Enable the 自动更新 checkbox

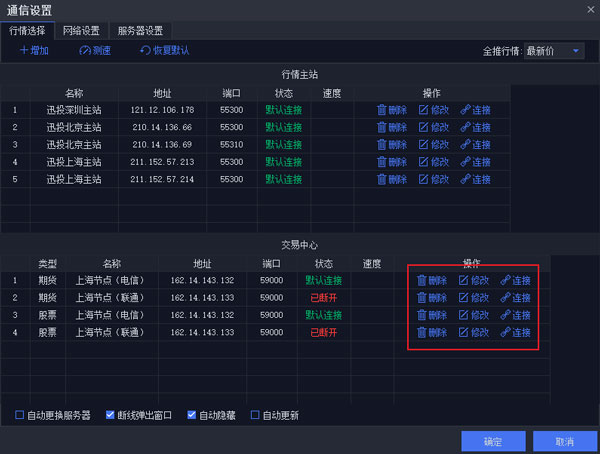[x=255, y=415]
